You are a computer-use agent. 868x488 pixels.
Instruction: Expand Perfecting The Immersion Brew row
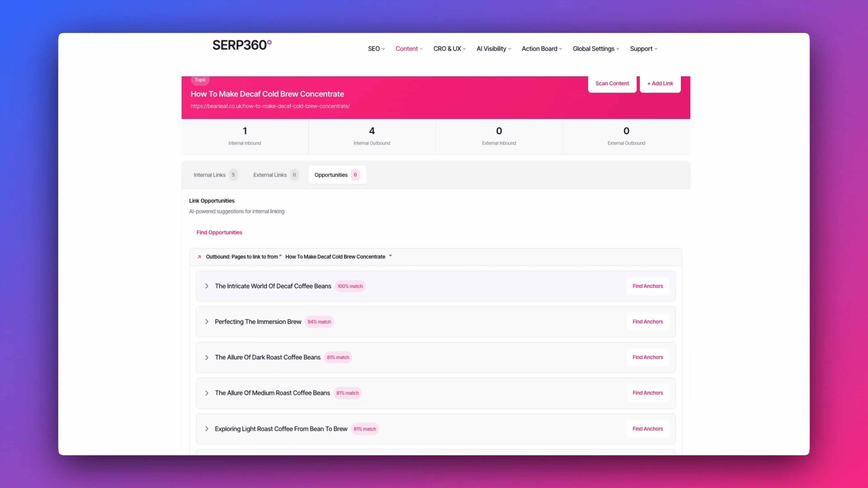[207, 322]
